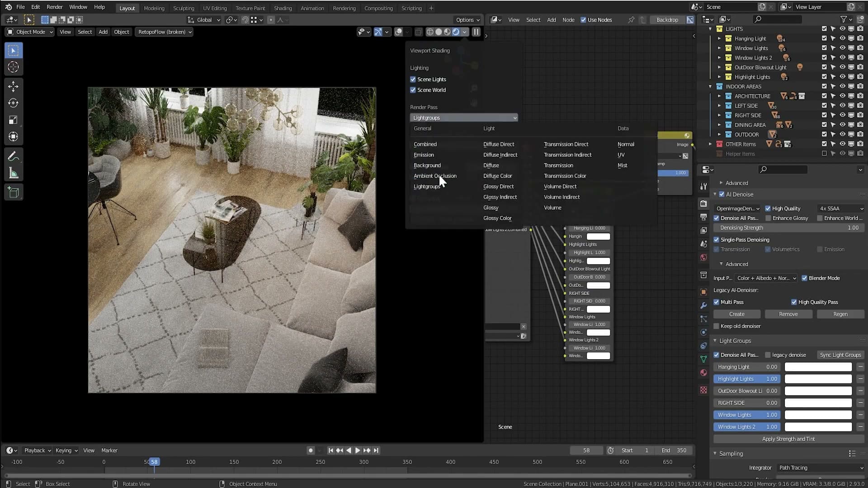Screen dimensions: 868x488
Task: Toggle Single-Pass Denoising checkbox
Action: pyautogui.click(x=716, y=239)
